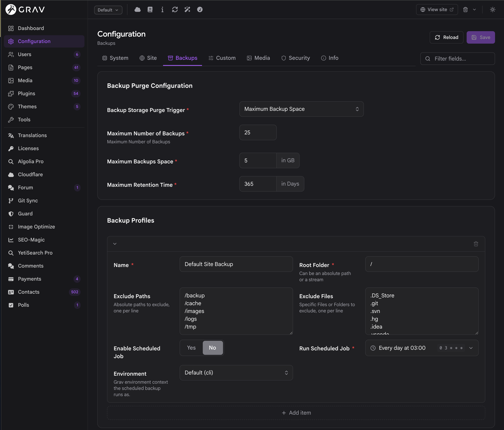Delete the Default Site Backup profile

point(476,244)
